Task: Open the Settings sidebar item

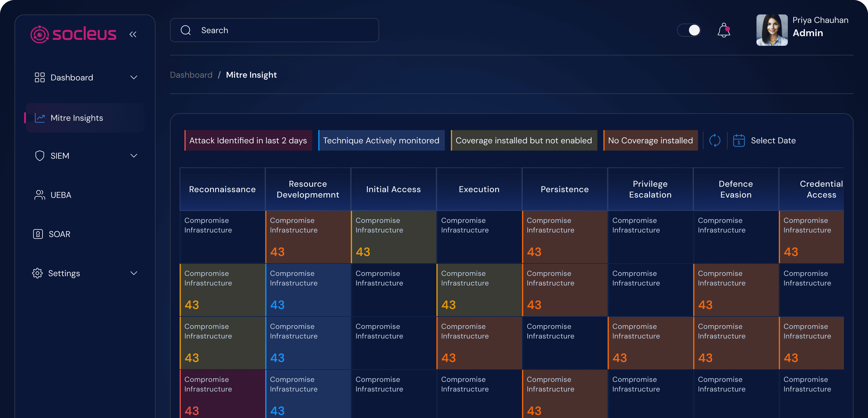Action: click(x=86, y=273)
